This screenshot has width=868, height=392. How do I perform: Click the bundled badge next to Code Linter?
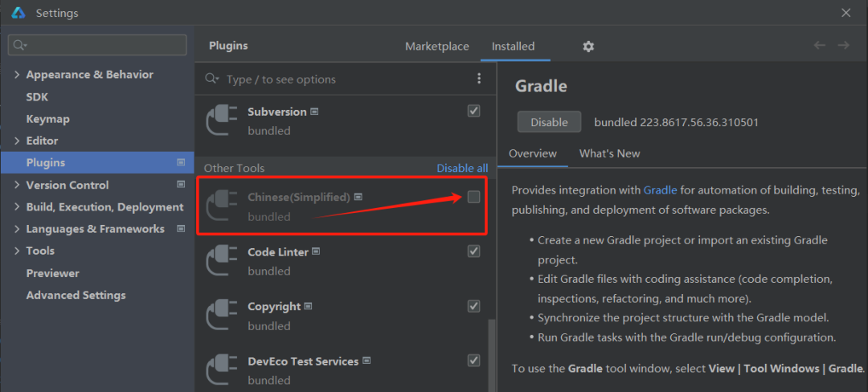tap(316, 251)
